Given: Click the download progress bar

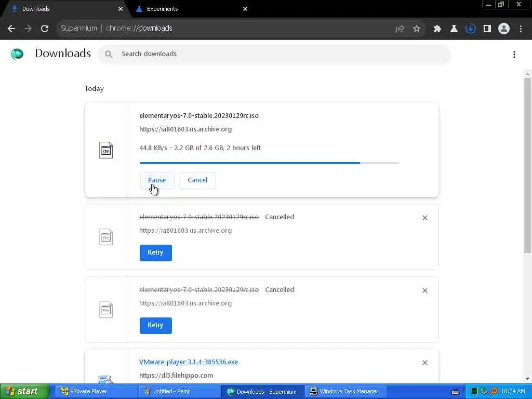Looking at the screenshot, I should tap(270, 163).
